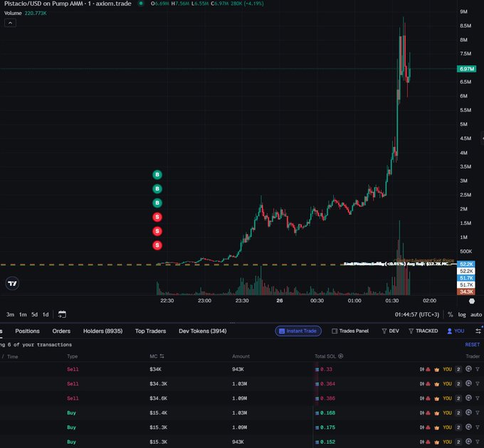The height and width of the screenshot is (448, 484).
Task: Click the filter funnel on the $34K Sell row
Action: pyautogui.click(x=478, y=369)
